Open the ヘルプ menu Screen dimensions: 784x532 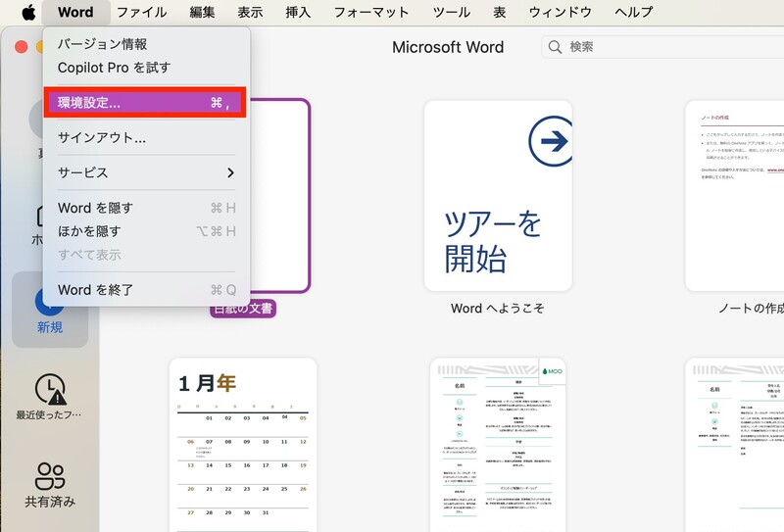coord(633,12)
